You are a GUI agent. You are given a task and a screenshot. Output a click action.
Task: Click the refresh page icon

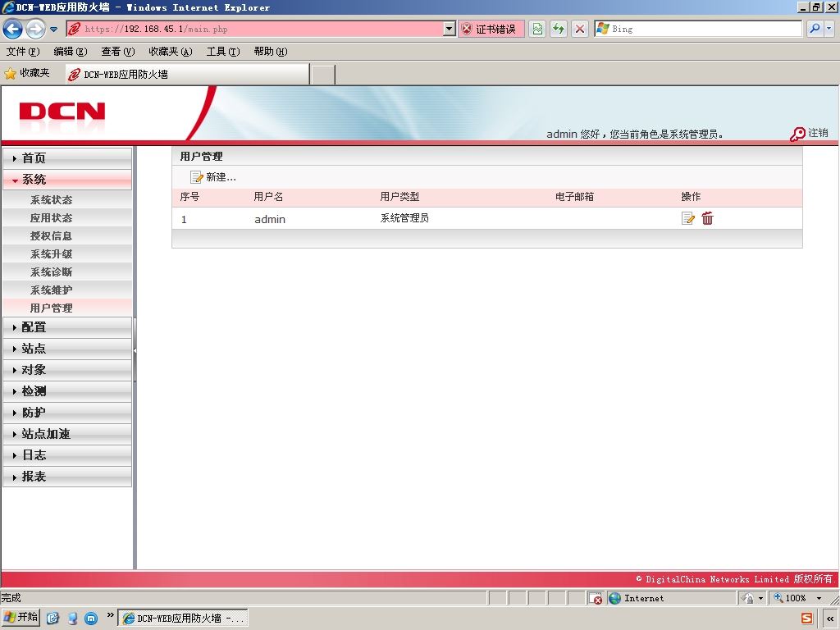tap(558, 29)
